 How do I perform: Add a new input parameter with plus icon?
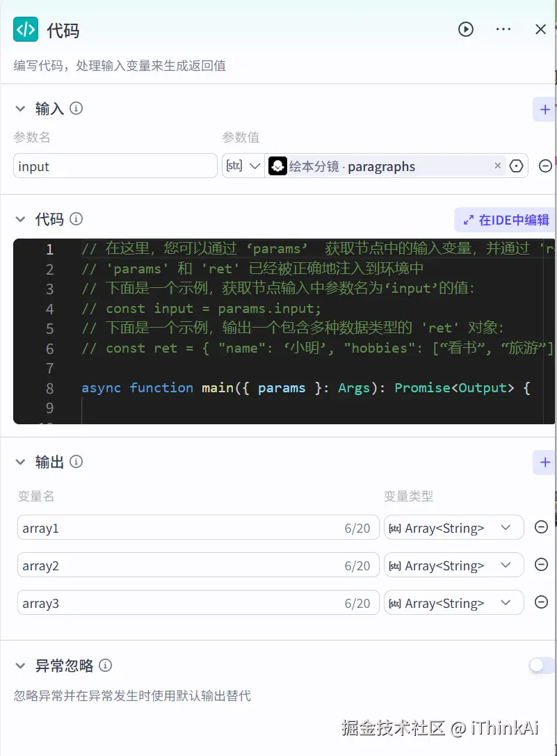(x=544, y=109)
